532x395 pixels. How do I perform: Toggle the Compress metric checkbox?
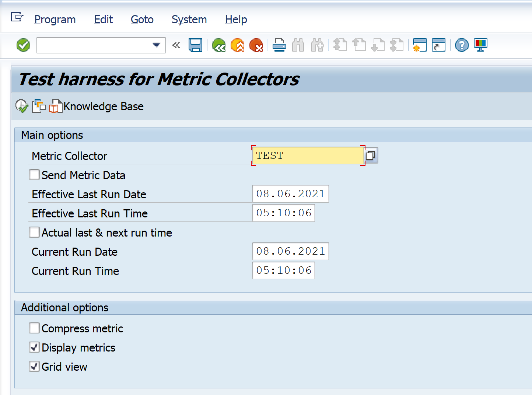tap(34, 328)
